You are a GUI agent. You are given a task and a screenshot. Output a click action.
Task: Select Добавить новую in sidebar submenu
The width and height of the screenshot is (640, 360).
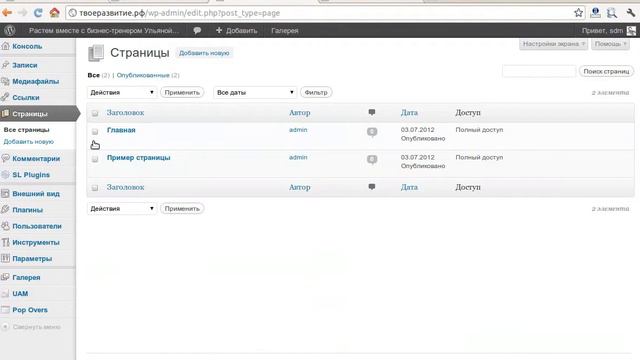(29, 142)
